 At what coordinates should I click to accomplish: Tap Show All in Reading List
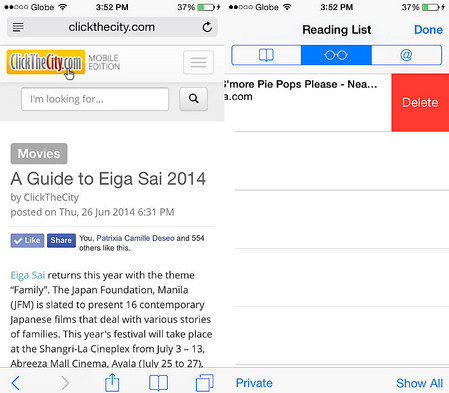pyautogui.click(x=419, y=383)
